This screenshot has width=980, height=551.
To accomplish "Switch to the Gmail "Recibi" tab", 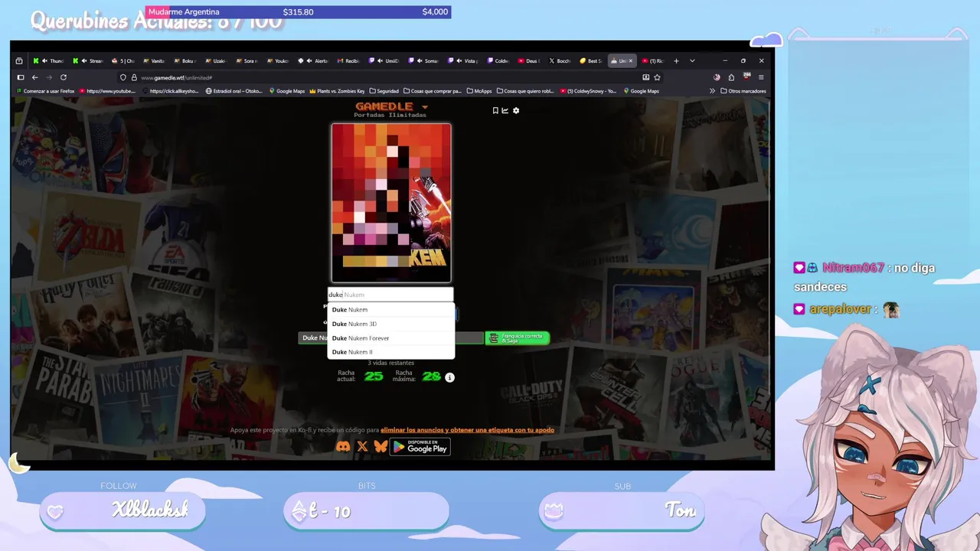I will (x=347, y=61).
